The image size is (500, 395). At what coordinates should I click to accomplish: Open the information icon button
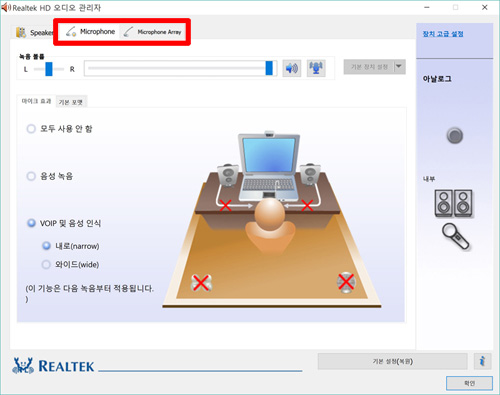(482, 361)
